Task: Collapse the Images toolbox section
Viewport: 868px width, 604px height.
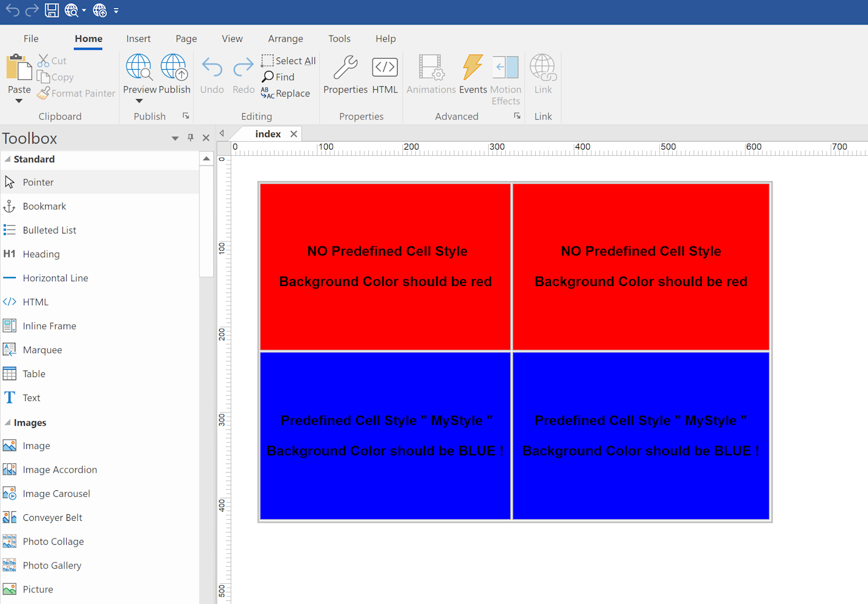Action: point(7,422)
